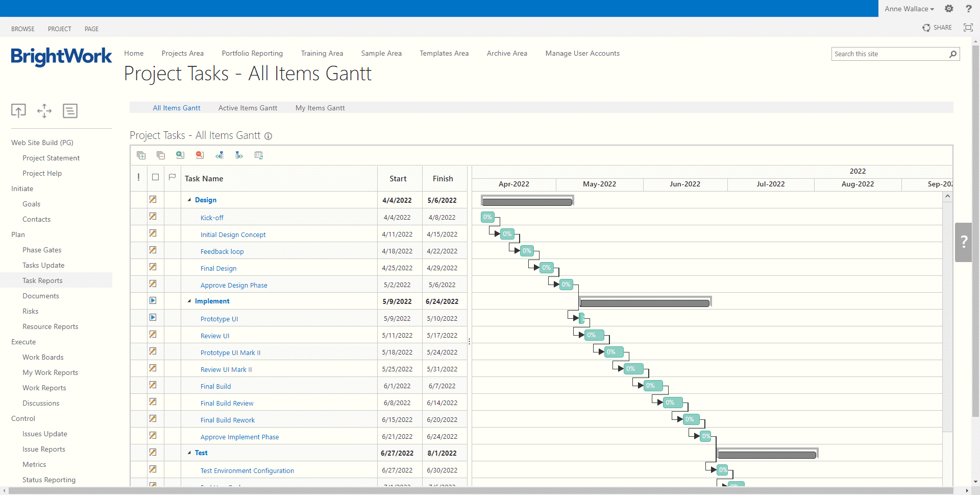Select the collapse all tasks icon
Screen dimensions: 980x495
pyautogui.click(x=161, y=155)
